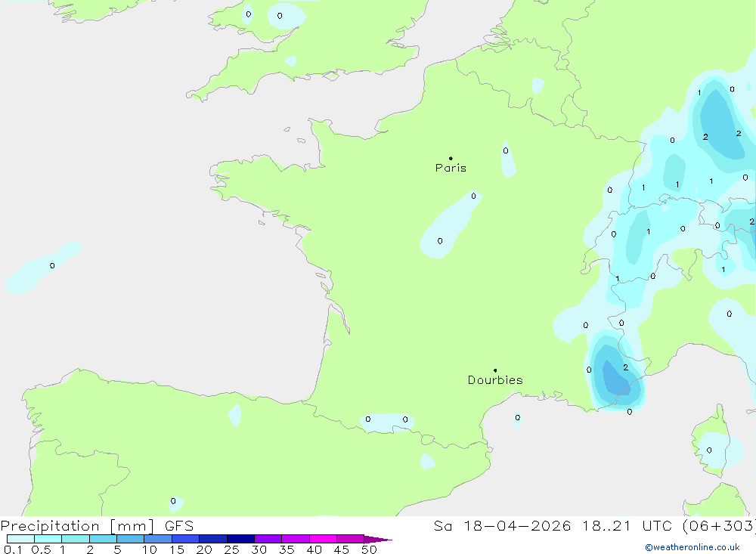Viewport: 756px width, 554px height.
Task: Pick the 40–45 mm magenta legend swatch
Action: coord(323,539)
